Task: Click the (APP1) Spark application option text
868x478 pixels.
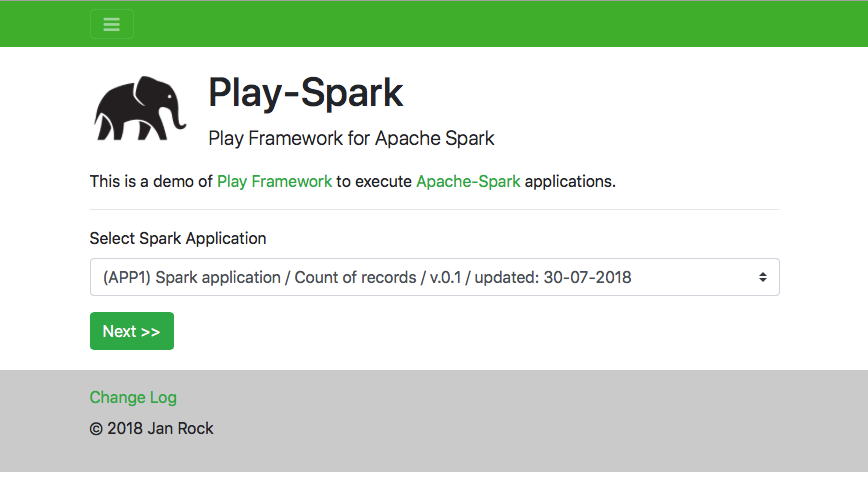Action: click(367, 277)
